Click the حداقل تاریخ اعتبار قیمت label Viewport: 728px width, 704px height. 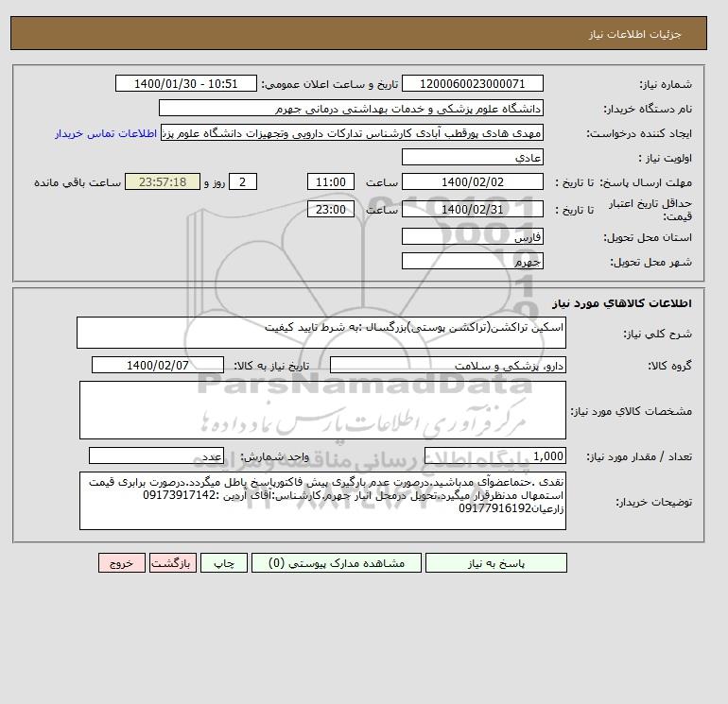click(x=650, y=210)
